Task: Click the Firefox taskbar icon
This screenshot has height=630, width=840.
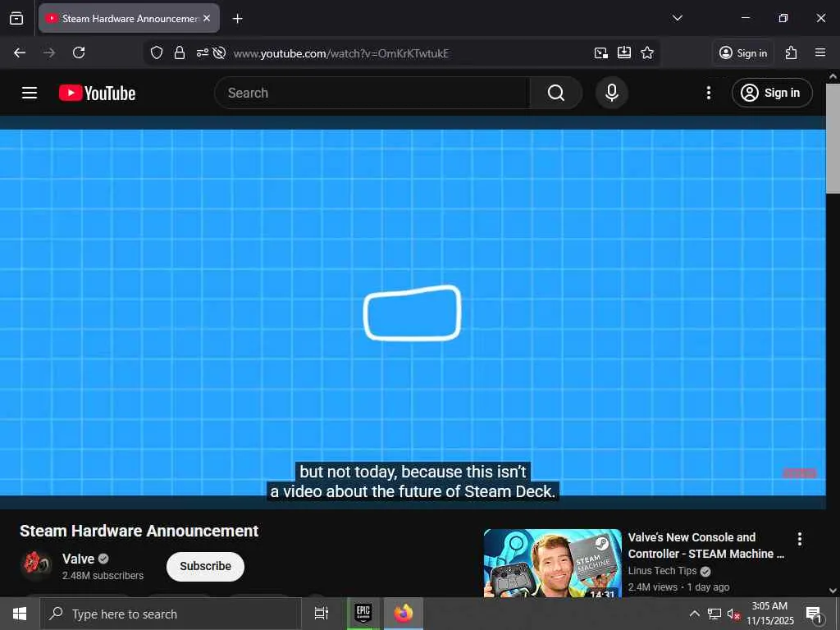Action: [x=404, y=614]
